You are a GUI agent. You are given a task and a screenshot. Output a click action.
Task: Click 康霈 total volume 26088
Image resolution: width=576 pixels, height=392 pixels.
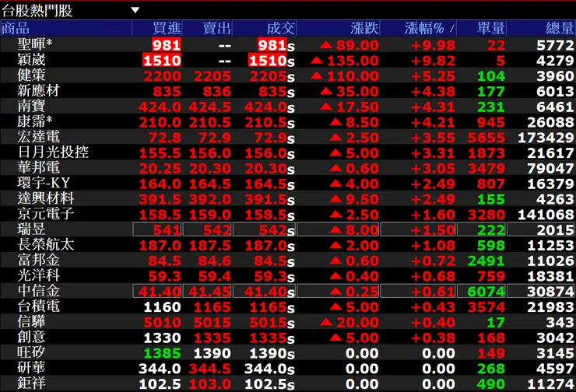(x=550, y=122)
